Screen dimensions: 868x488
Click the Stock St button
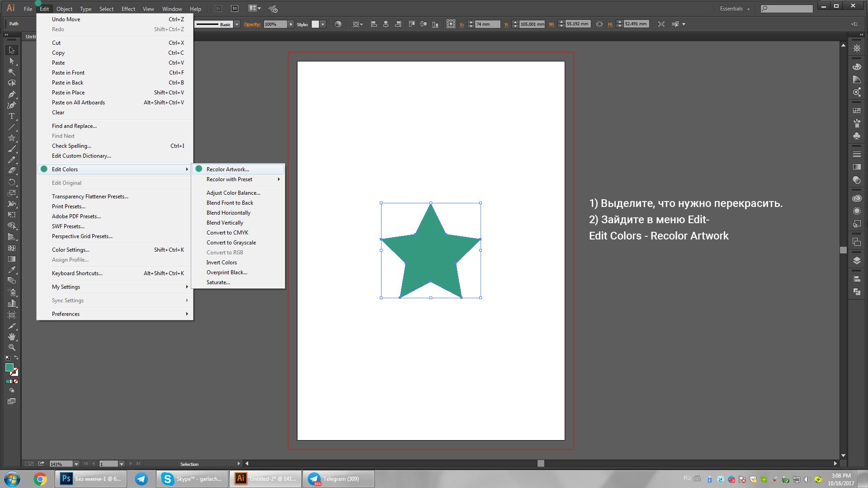click(x=235, y=8)
